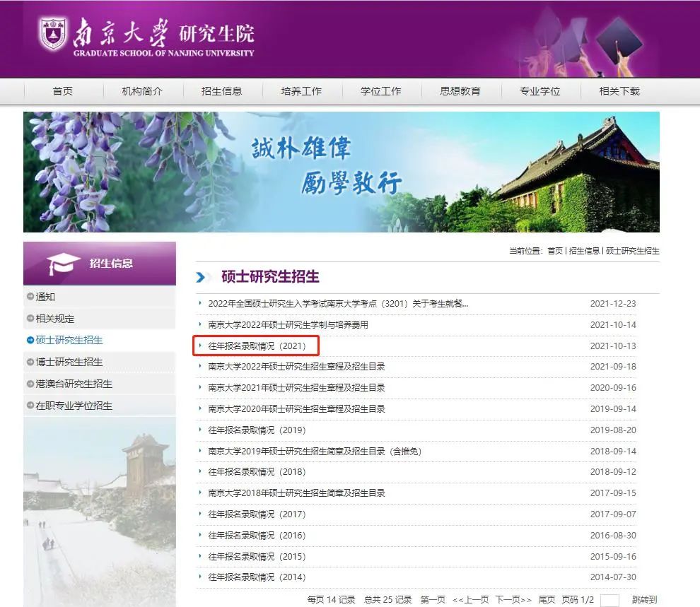Click the bullet icon beside 在职专业学位招生
The image size is (700, 607).
pyautogui.click(x=30, y=406)
